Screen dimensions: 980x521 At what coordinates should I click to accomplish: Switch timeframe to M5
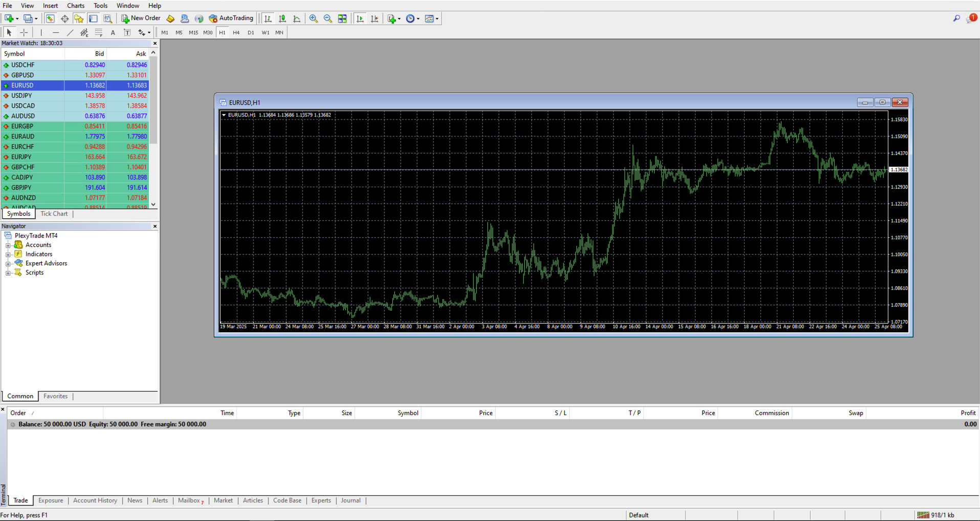179,32
